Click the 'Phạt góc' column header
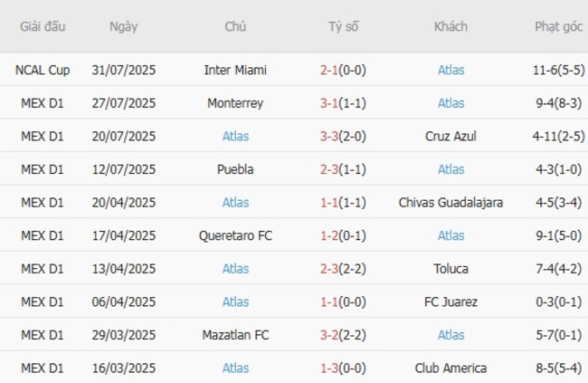This screenshot has width=588, height=383. (557, 26)
